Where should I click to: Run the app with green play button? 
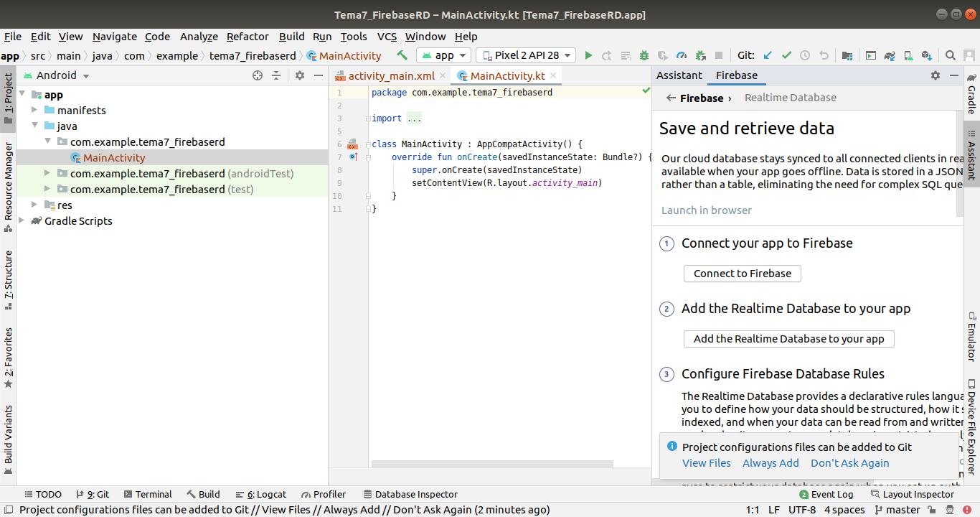click(588, 55)
